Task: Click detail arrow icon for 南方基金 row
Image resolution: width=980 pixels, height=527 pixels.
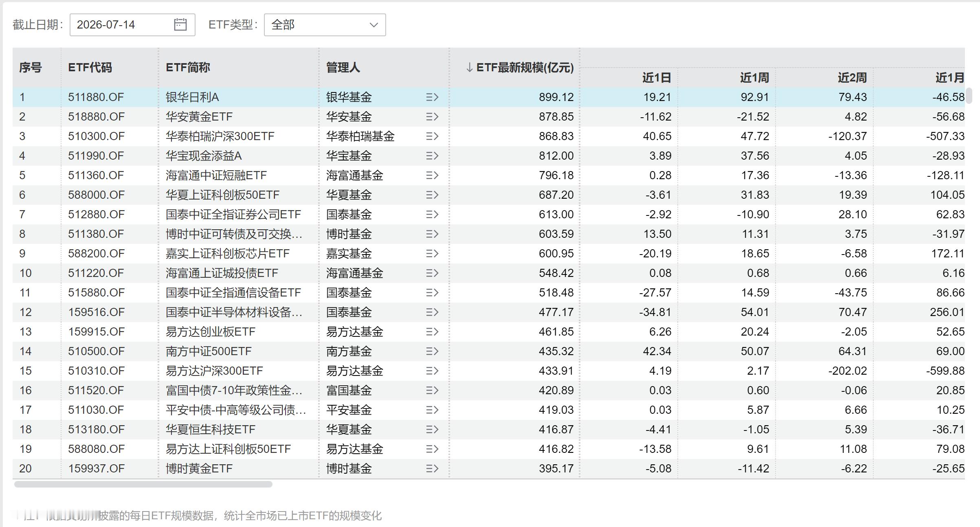Action: coord(432,351)
